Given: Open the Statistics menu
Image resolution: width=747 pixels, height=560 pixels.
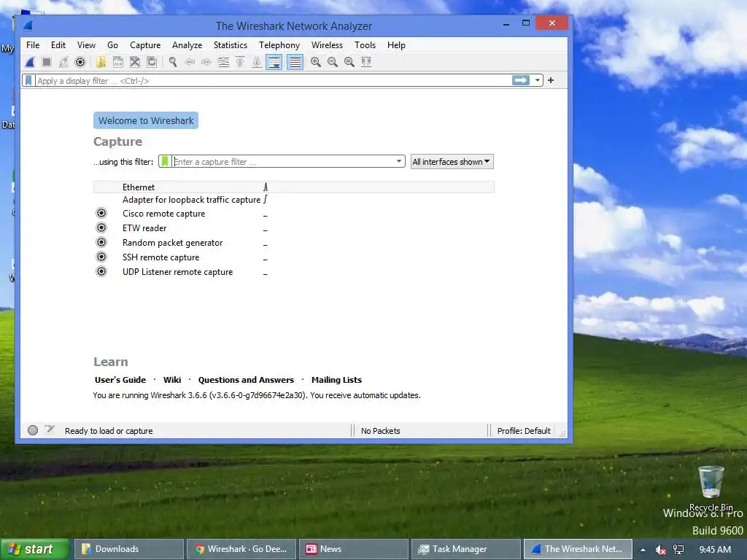Looking at the screenshot, I should (x=230, y=45).
